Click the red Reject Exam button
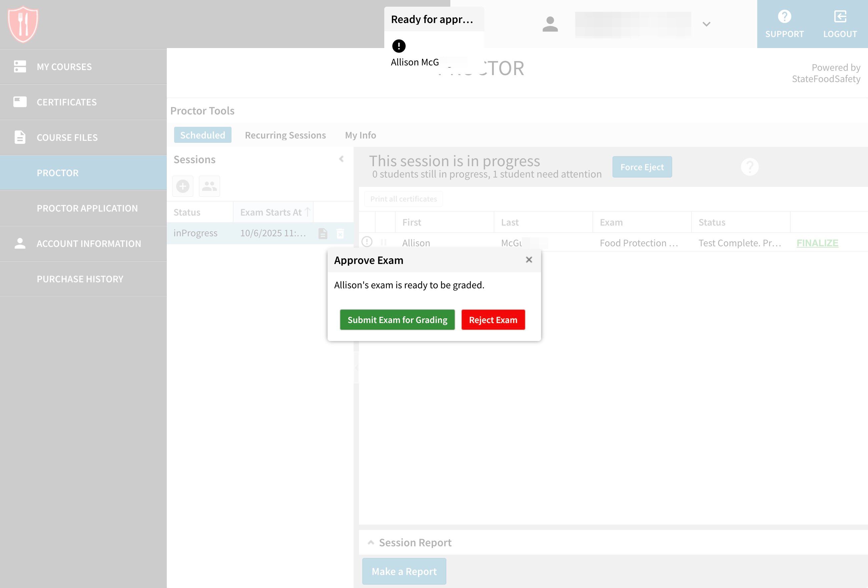The width and height of the screenshot is (868, 588). pyautogui.click(x=493, y=320)
